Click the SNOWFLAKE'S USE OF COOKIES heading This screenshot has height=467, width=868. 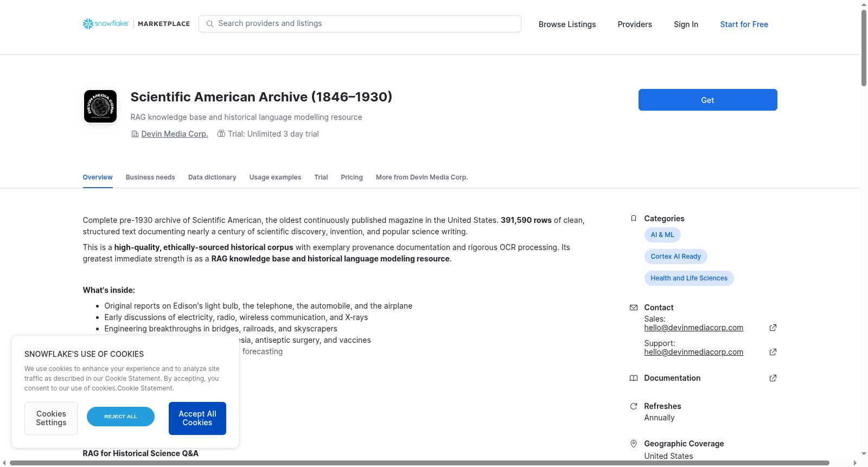click(x=84, y=354)
